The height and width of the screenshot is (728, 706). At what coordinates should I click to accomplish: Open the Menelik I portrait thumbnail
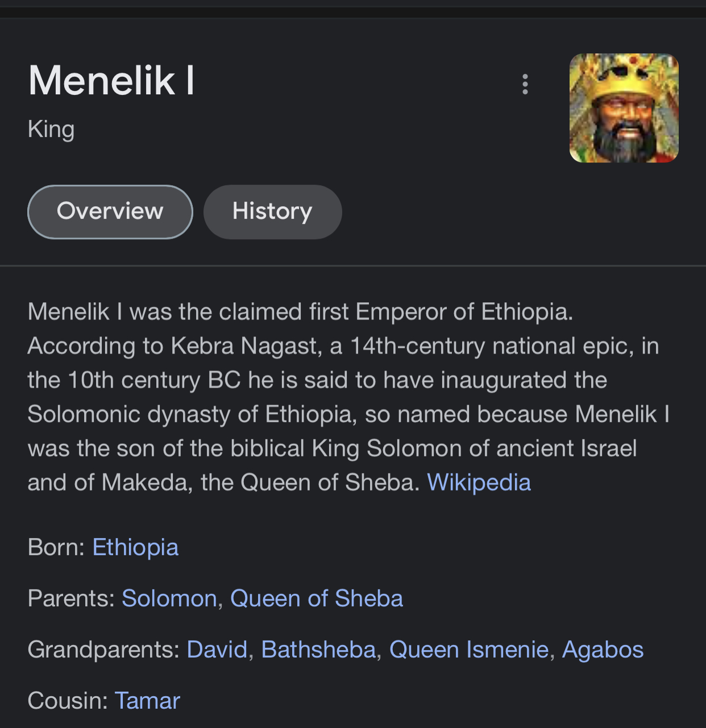click(x=624, y=108)
